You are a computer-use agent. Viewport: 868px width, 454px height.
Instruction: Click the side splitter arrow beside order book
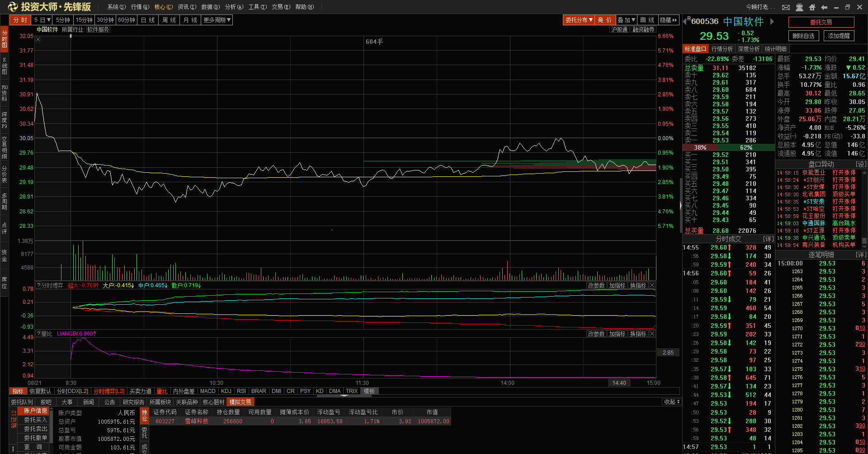click(x=680, y=206)
